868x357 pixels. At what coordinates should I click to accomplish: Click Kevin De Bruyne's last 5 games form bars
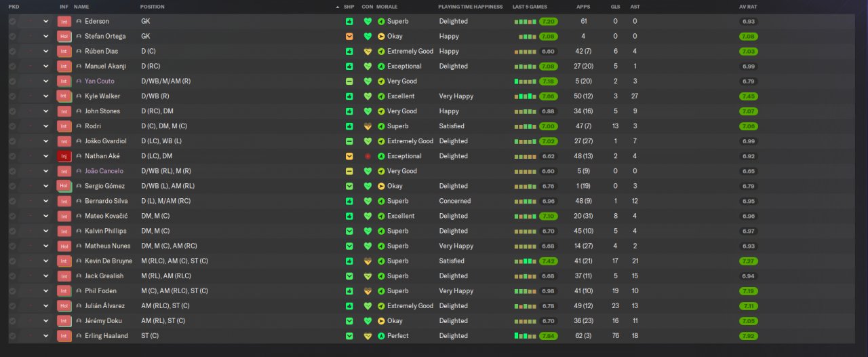526,261
